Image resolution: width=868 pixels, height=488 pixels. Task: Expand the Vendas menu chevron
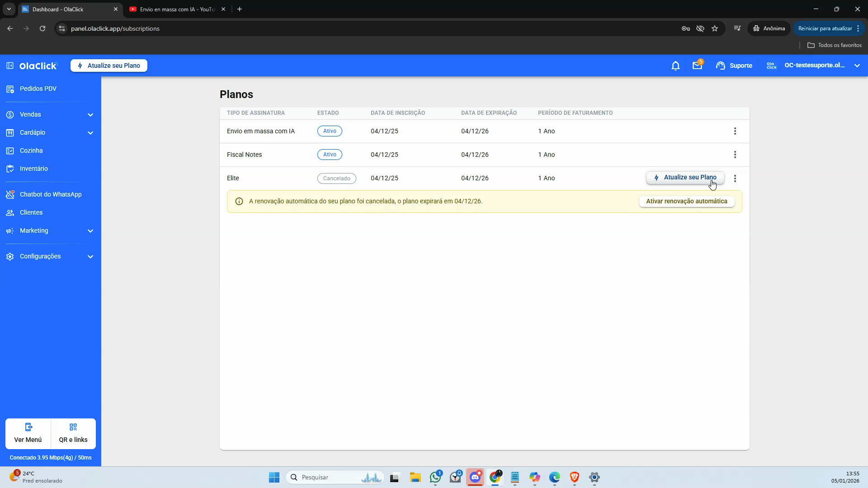tap(90, 115)
